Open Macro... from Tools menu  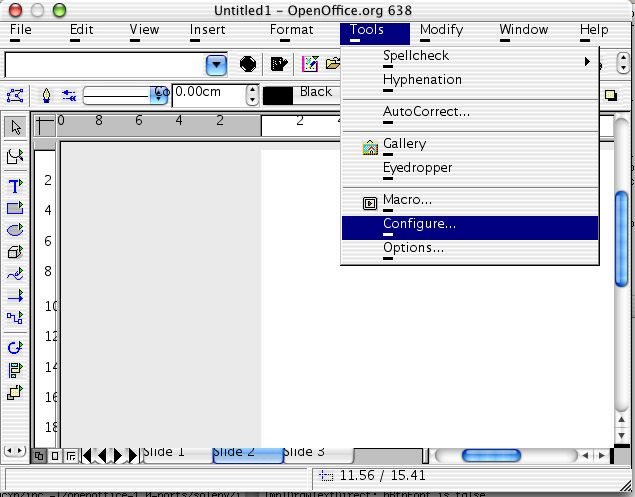point(470,203)
